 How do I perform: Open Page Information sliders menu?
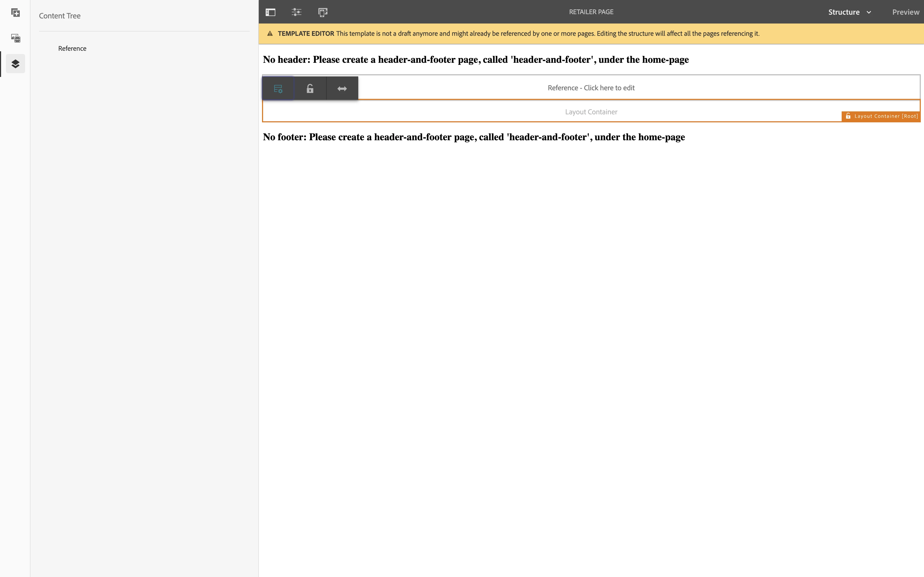[x=296, y=12]
